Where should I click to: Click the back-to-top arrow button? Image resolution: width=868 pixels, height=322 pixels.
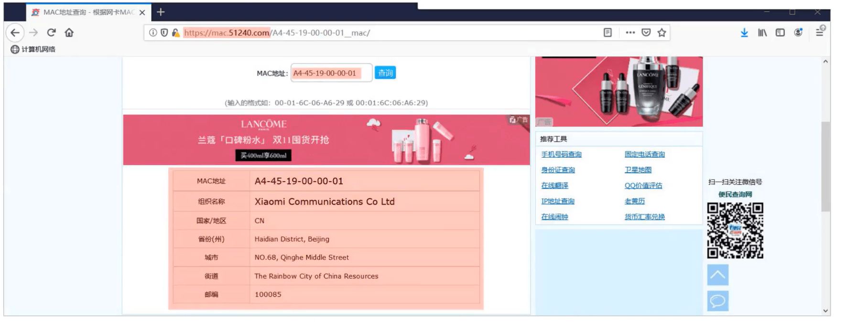point(718,275)
